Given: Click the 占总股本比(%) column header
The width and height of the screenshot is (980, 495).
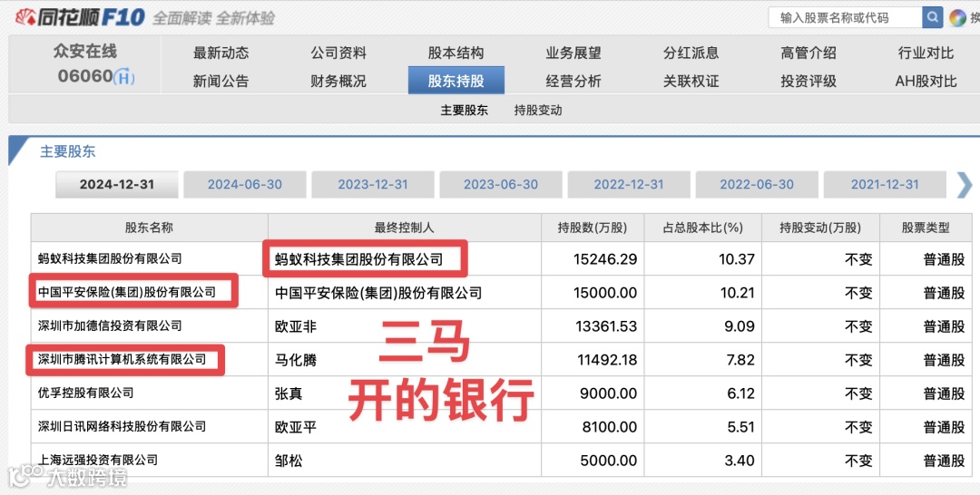Looking at the screenshot, I should (702, 228).
